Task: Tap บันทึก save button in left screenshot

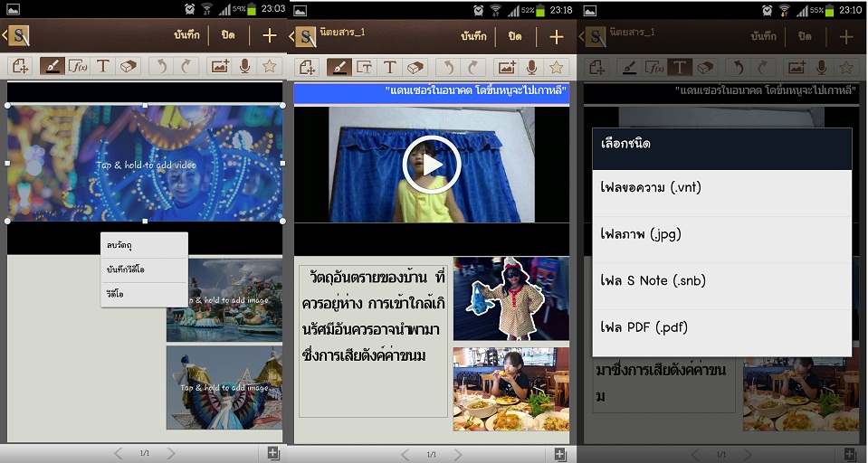Action: [x=186, y=35]
